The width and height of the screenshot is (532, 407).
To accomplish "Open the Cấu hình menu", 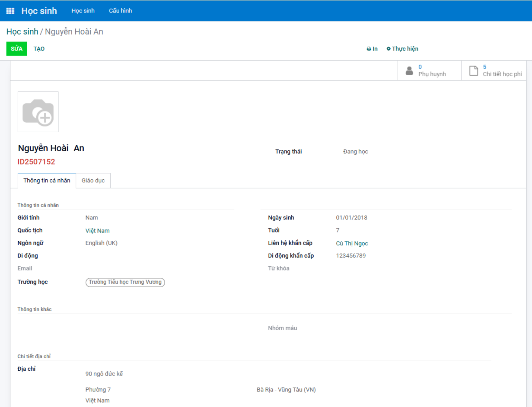I will [120, 11].
